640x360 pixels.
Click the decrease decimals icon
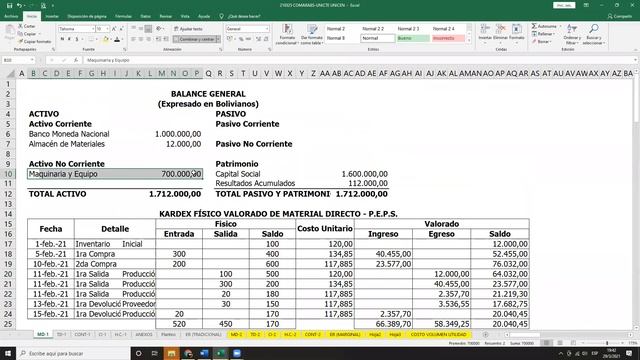[x=266, y=39]
